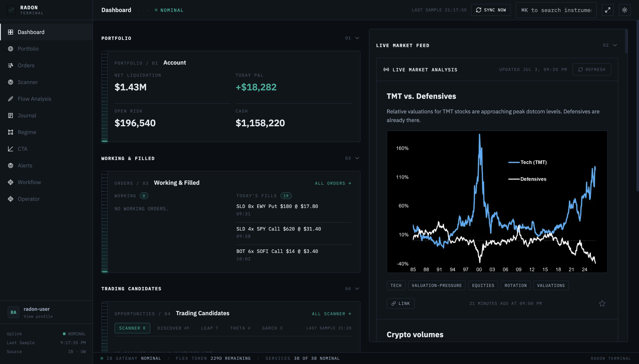Click the SPY Call $620 fill row
This screenshot has height=364, width=639.
[x=294, y=232]
